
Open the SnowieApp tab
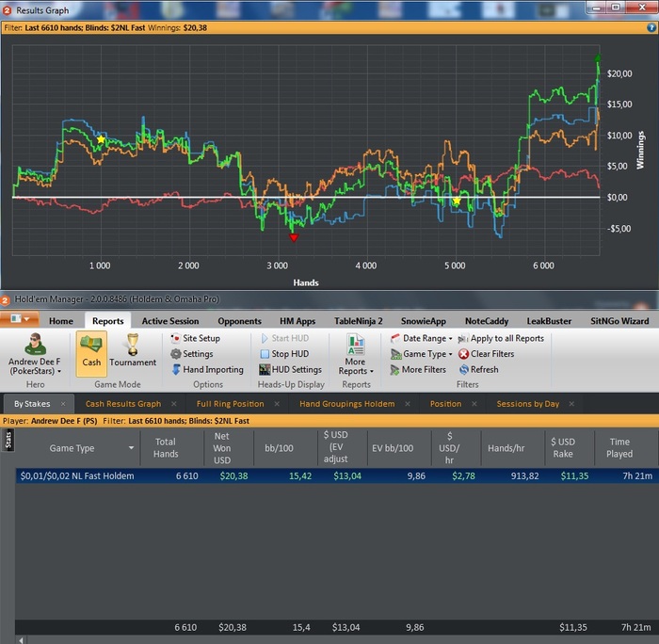click(424, 321)
